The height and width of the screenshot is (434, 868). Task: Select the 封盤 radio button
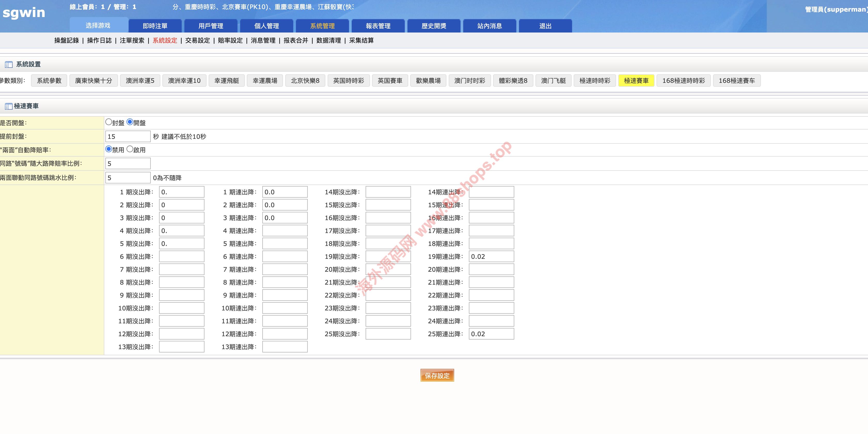108,122
